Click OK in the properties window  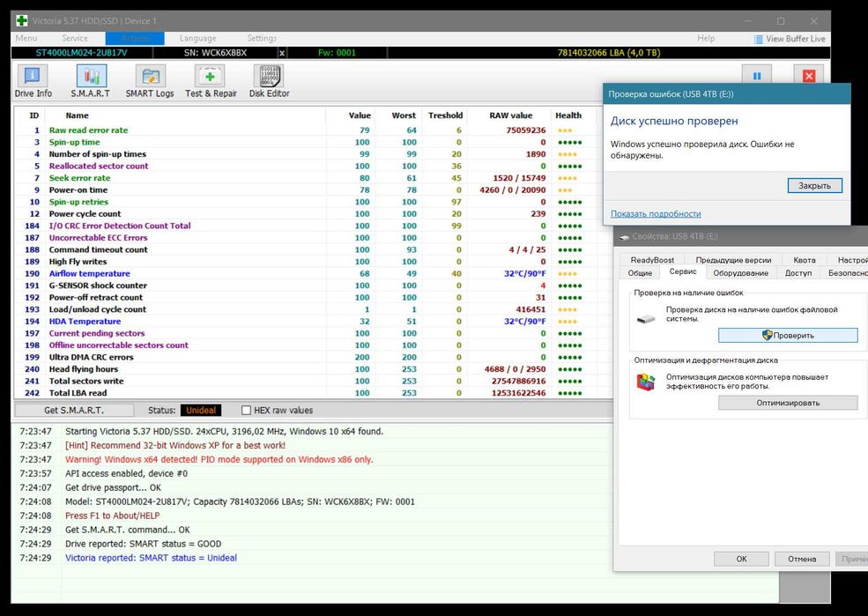(x=741, y=559)
